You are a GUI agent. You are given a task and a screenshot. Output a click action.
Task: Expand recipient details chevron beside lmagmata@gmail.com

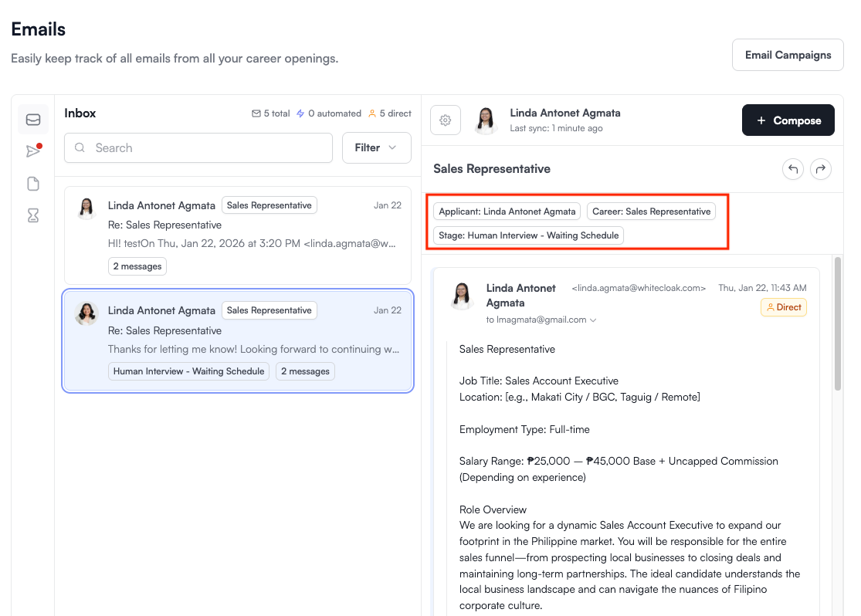(593, 320)
